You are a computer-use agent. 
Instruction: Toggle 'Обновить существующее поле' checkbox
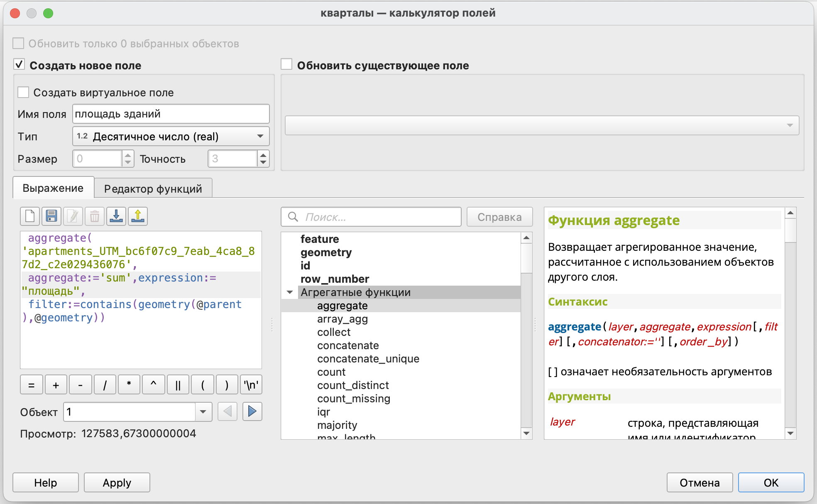(286, 65)
